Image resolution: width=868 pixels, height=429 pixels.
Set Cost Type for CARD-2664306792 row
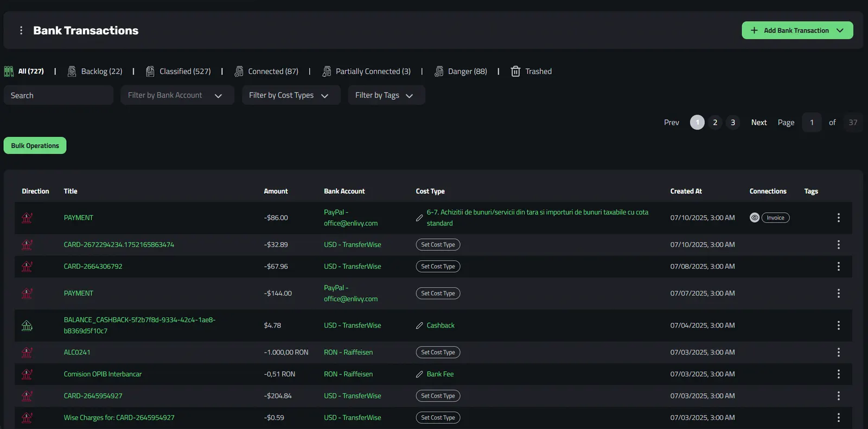coord(438,266)
